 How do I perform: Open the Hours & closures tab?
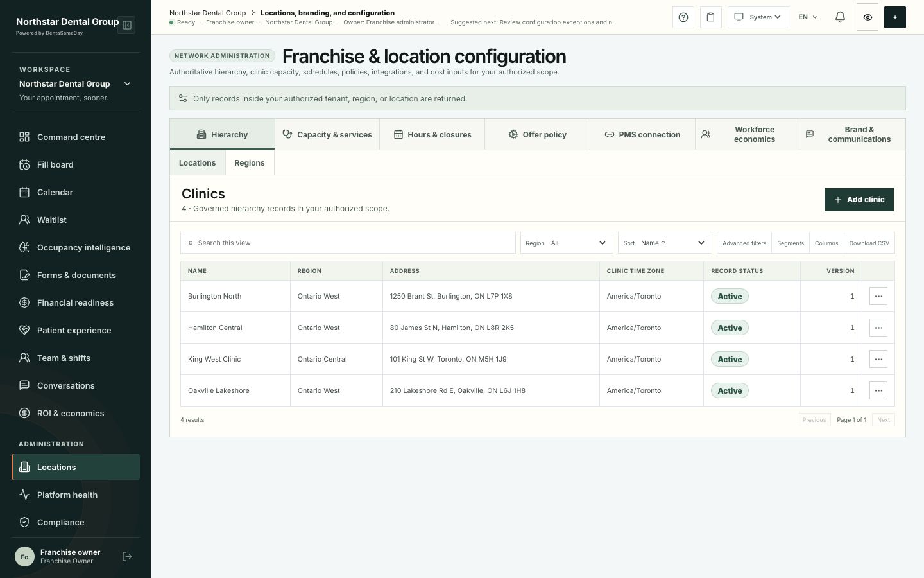coord(432,134)
